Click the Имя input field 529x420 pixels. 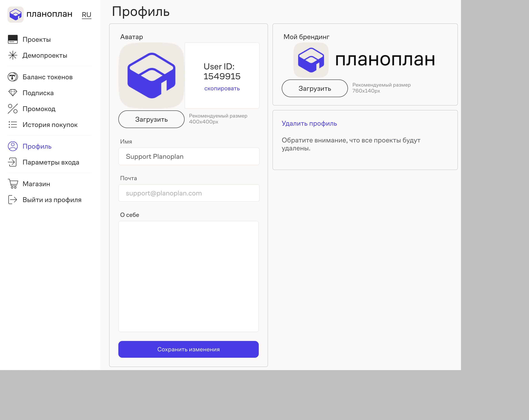(x=189, y=156)
